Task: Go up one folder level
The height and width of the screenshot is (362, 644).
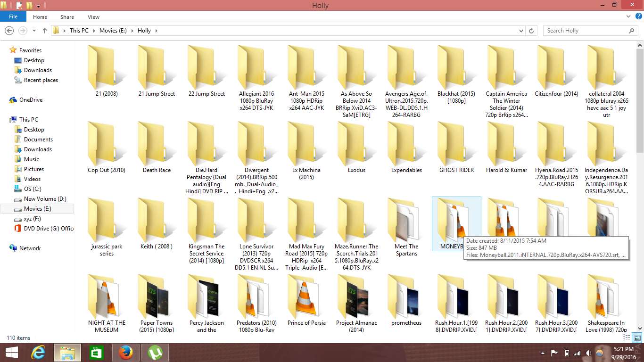Action: pos(45,31)
